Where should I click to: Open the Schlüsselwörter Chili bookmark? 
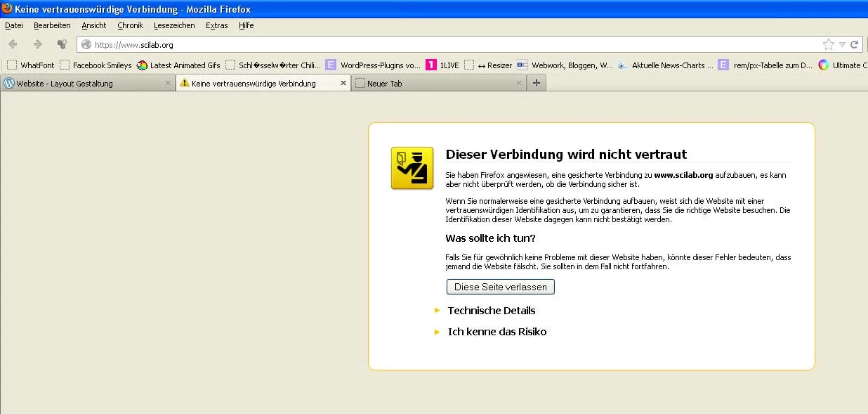tap(273, 65)
